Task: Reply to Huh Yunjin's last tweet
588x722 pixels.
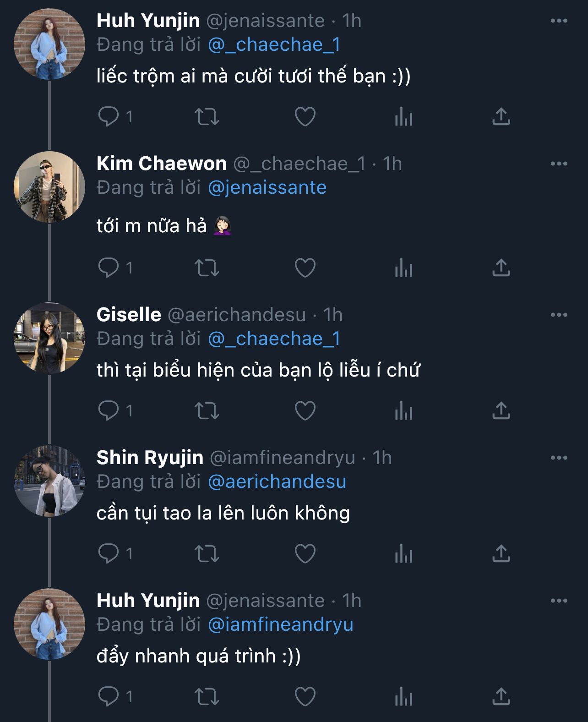Action: (109, 696)
